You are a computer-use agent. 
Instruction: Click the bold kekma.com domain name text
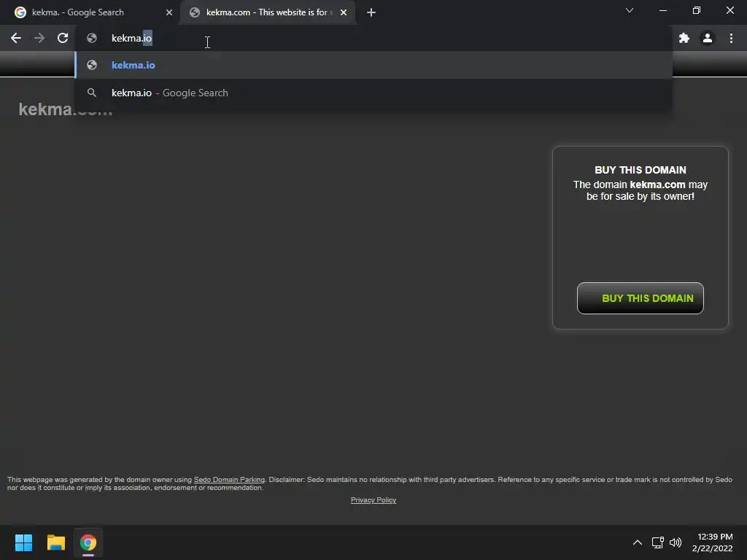[x=657, y=184]
